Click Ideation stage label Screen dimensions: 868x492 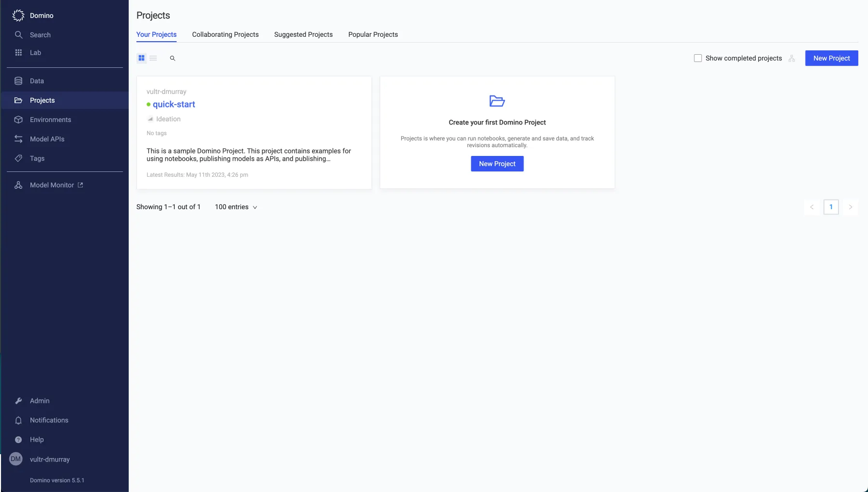[x=168, y=119]
